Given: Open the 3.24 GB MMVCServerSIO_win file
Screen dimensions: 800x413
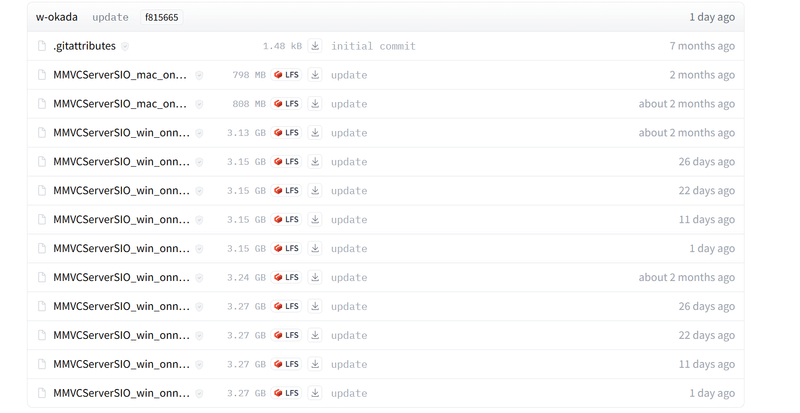Looking at the screenshot, I should [121, 277].
